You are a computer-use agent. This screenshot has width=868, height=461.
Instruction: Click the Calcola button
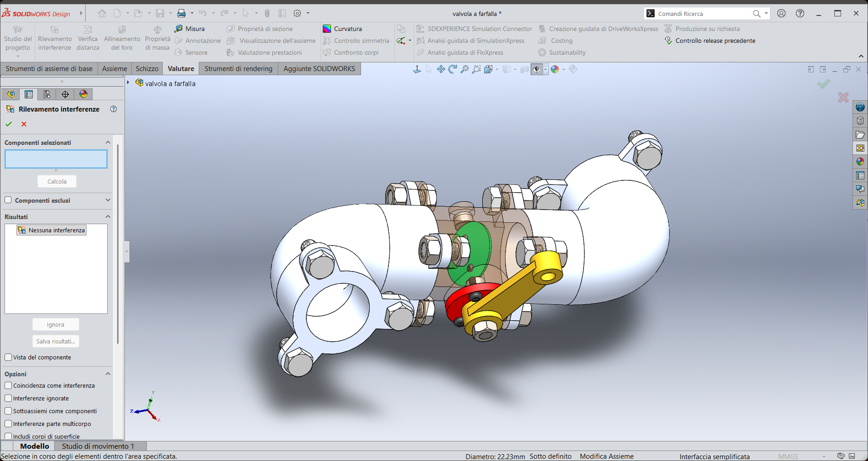pos(57,181)
